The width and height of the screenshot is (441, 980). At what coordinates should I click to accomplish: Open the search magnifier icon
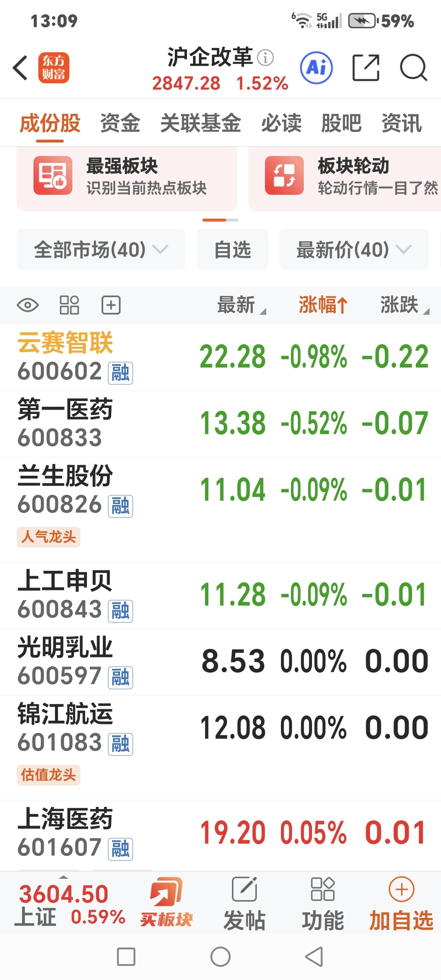(x=413, y=68)
